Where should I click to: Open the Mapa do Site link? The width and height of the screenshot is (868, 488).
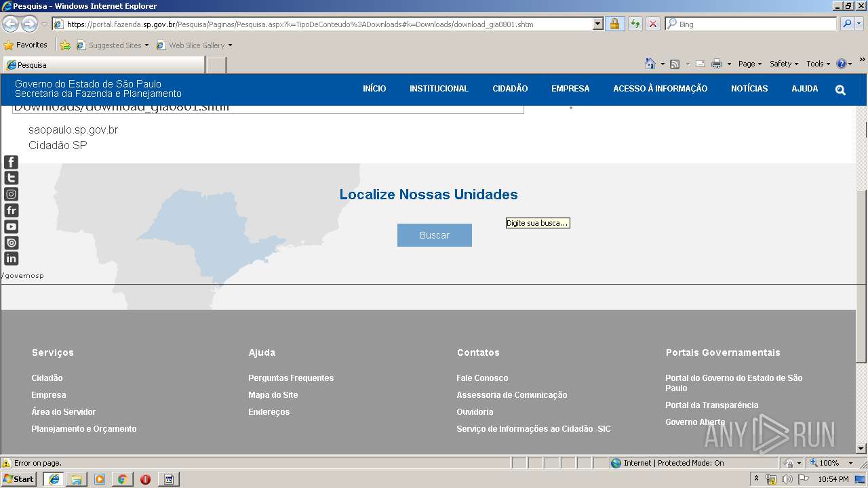(x=273, y=395)
